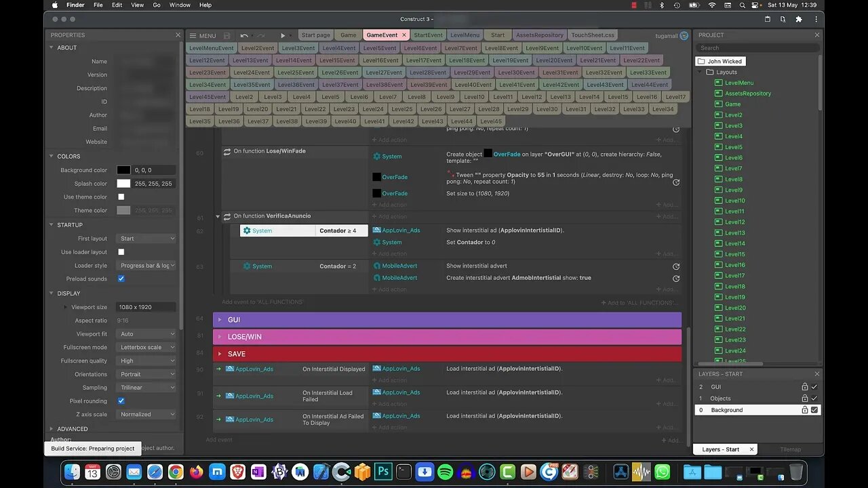
Task: Click the lock icon on GUI layer
Action: coord(805,387)
